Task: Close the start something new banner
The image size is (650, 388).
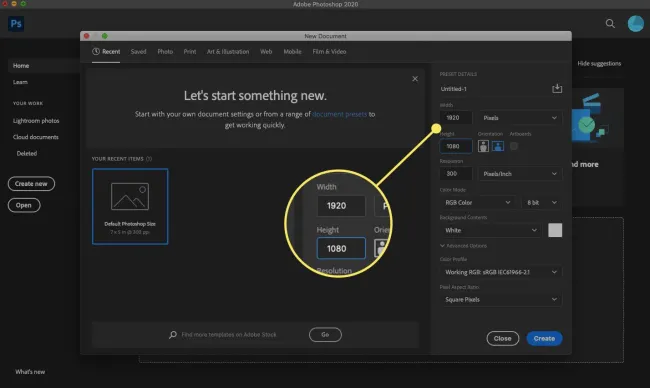Action: point(415,79)
